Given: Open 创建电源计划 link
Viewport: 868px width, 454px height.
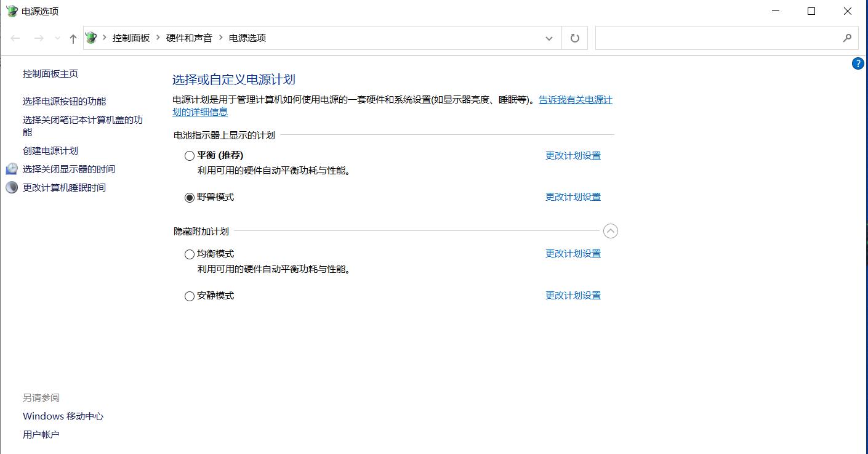Looking at the screenshot, I should pyautogui.click(x=50, y=150).
